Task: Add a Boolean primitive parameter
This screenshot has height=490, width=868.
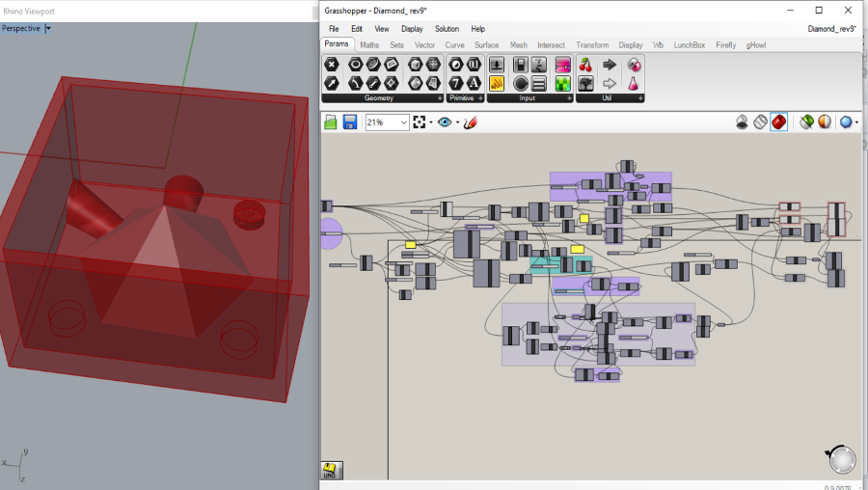Action: coord(455,65)
